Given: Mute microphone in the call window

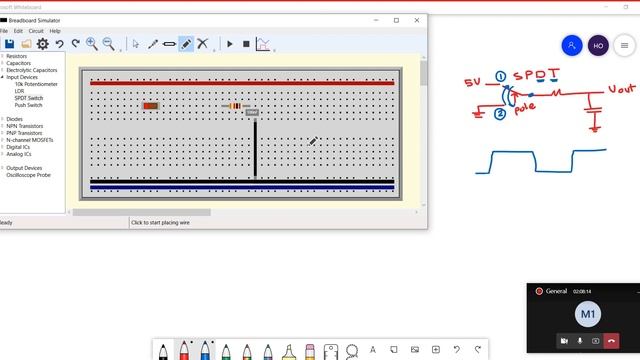Looking at the screenshot, I should click(580, 341).
